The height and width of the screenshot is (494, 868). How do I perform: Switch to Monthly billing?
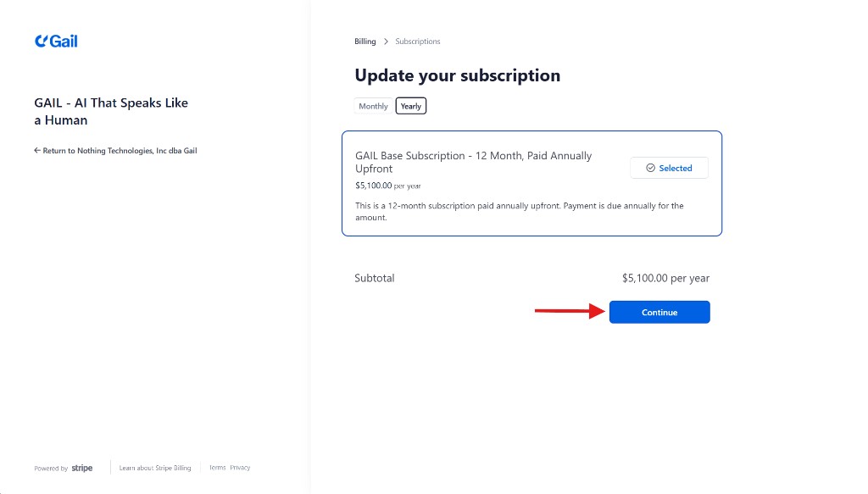coord(373,106)
